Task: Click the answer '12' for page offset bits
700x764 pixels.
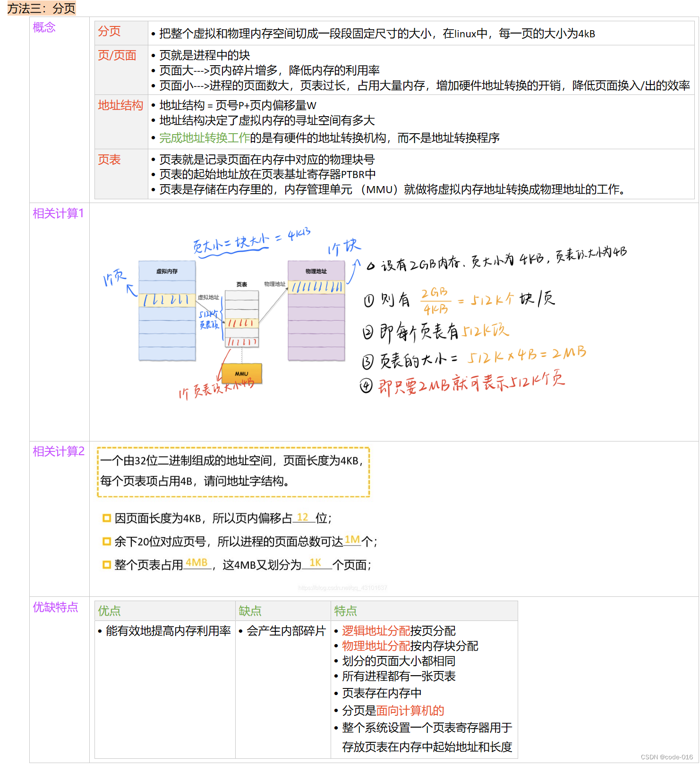Action: click(x=302, y=517)
